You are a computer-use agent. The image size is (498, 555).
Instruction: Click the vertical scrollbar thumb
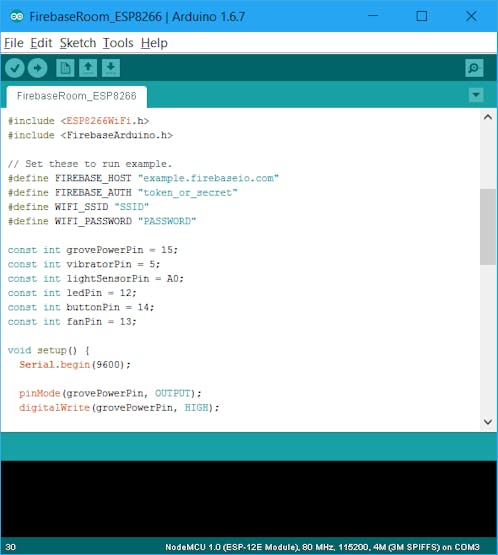(x=488, y=227)
